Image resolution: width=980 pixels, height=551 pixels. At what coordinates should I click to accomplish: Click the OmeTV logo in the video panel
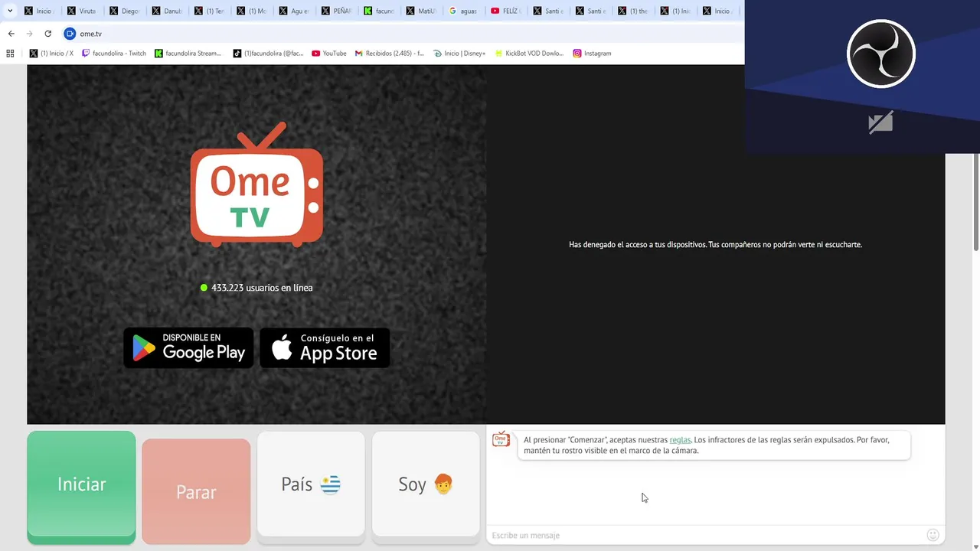256,184
